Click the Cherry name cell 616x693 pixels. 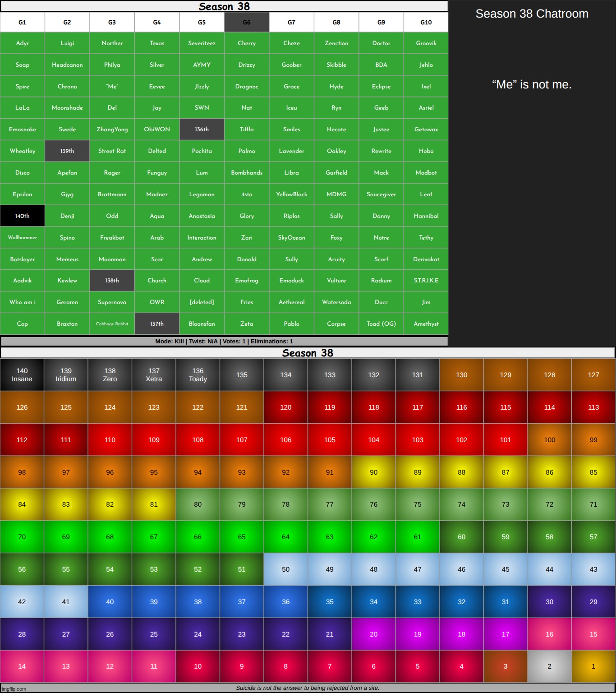coord(247,43)
